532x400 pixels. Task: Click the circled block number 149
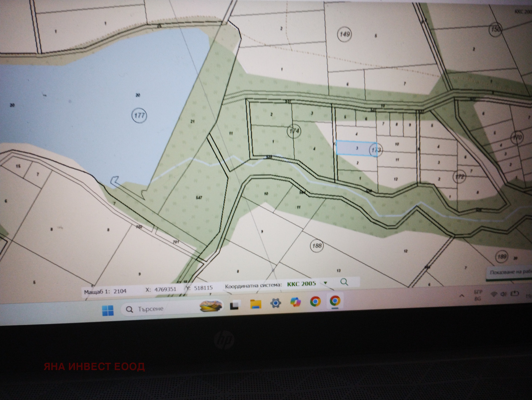344,34
